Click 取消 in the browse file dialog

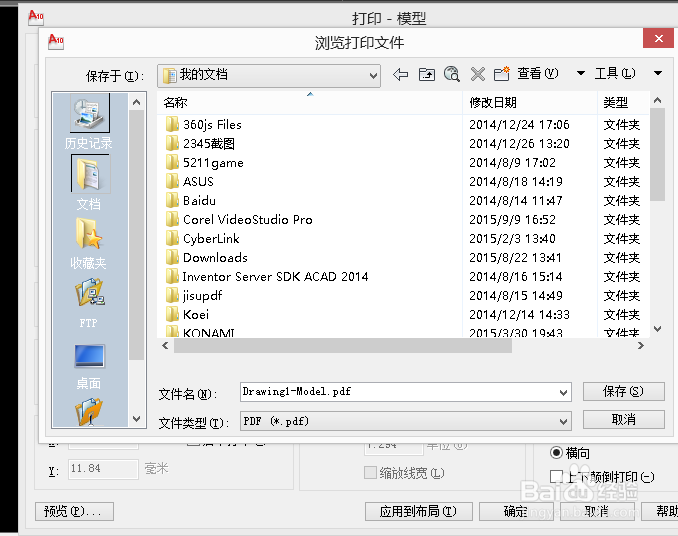coord(623,419)
